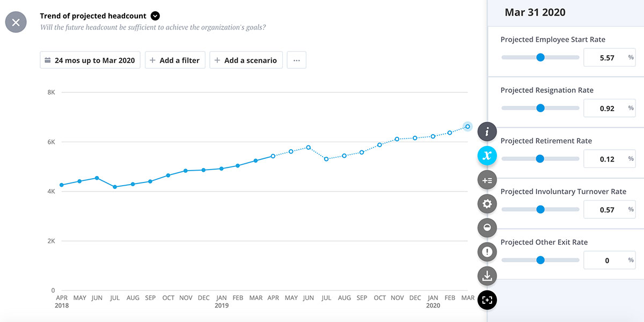Open chart settings gear icon

point(487,204)
